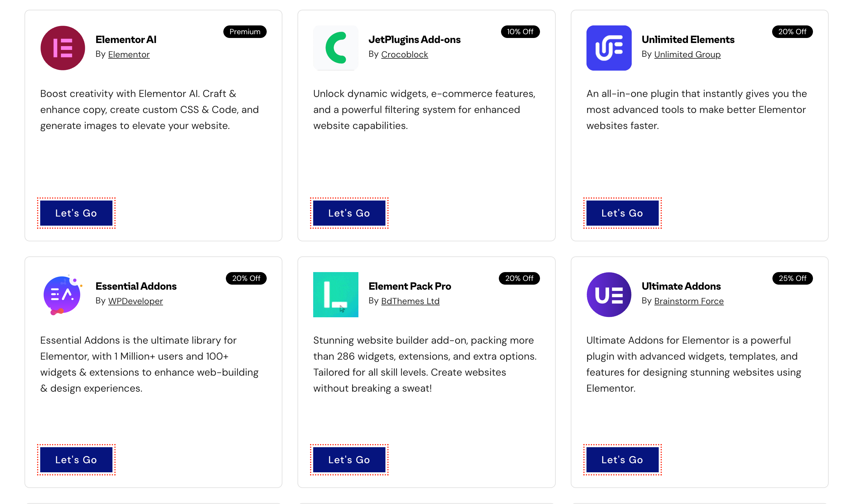Click Let's Go under Unlimited Elements
This screenshot has width=845, height=504.
pos(622,213)
